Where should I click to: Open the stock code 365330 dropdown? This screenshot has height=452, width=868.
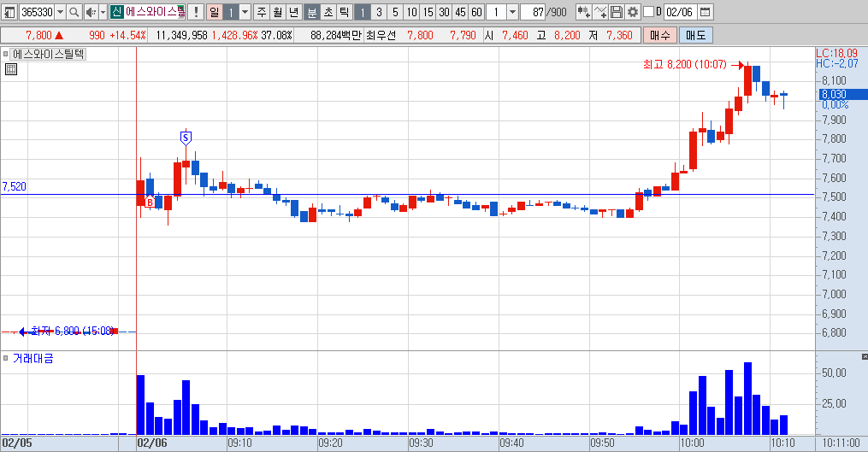pos(61,12)
